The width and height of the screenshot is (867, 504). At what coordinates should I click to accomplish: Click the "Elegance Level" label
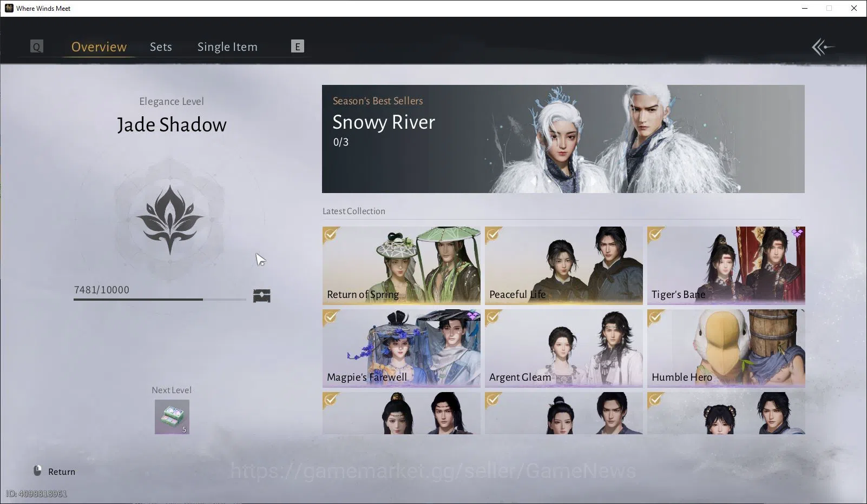(172, 101)
